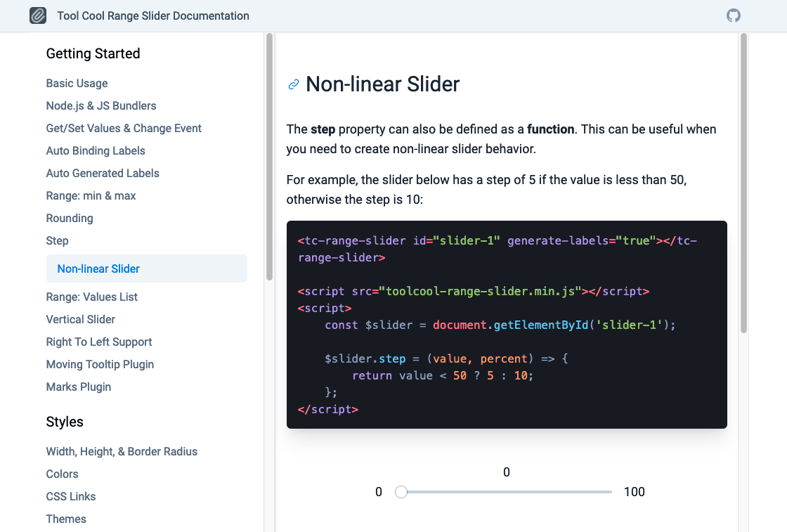Image resolution: width=787 pixels, height=532 pixels.
Task: Click the demo range slider handle
Action: coord(401,493)
